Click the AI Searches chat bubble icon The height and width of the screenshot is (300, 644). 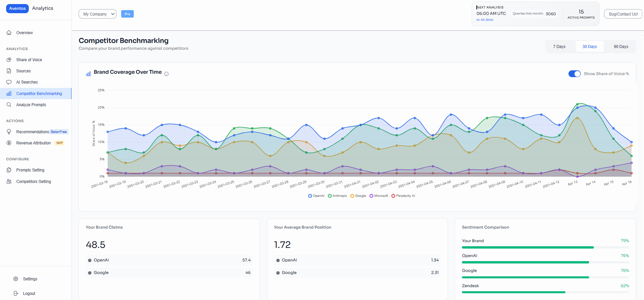[9, 82]
